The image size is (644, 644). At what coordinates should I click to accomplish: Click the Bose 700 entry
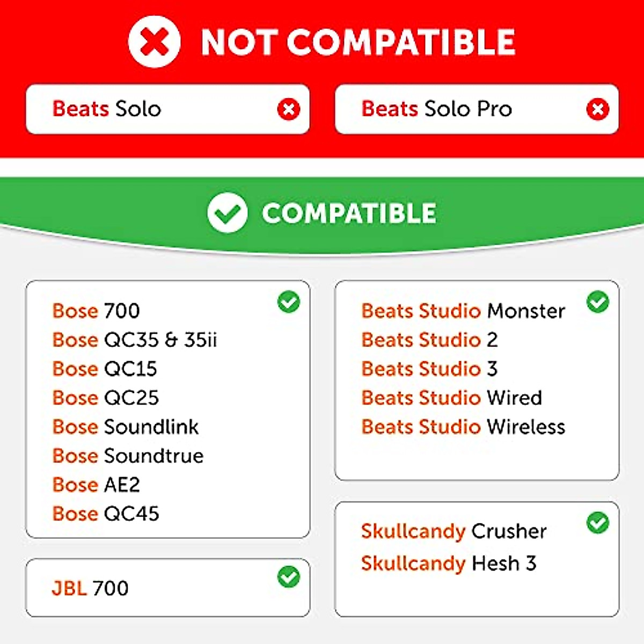click(96, 311)
